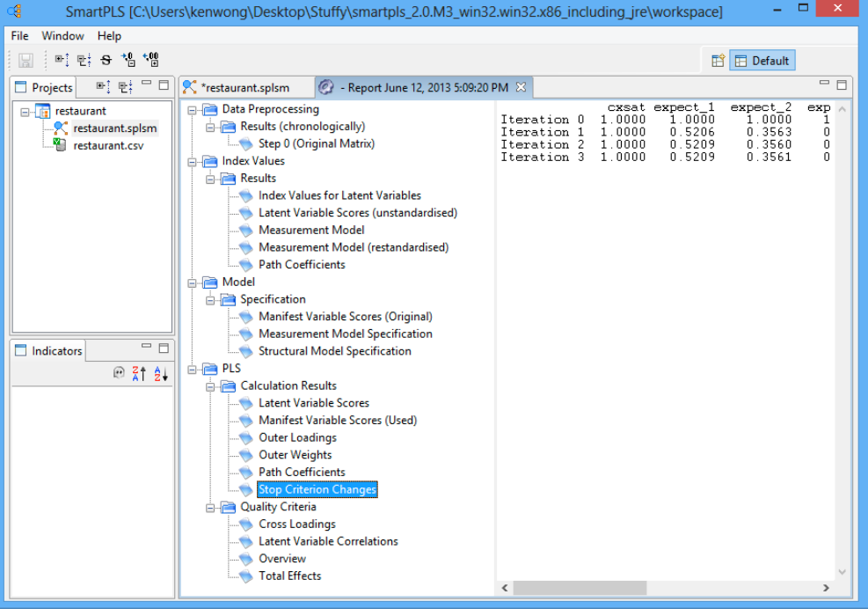
Task: Click the last main-toolbar icon showing 00
Action: pos(150,61)
